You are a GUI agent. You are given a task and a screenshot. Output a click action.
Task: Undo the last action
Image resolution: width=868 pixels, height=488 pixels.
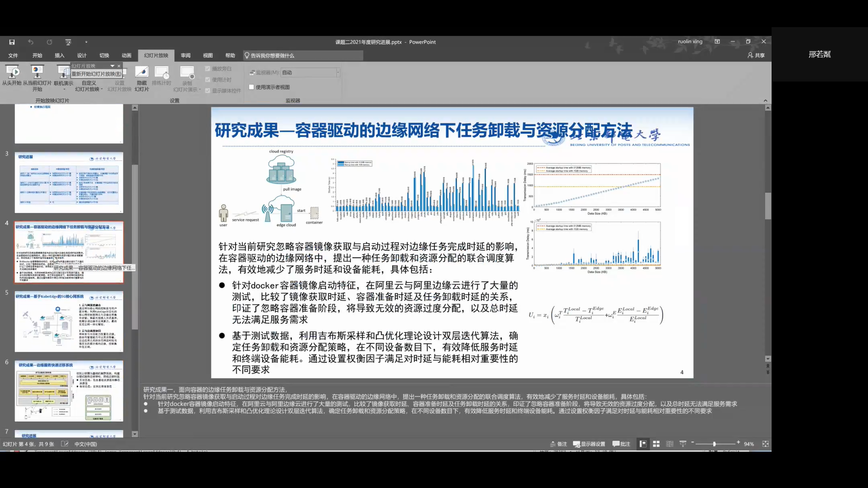(31, 42)
